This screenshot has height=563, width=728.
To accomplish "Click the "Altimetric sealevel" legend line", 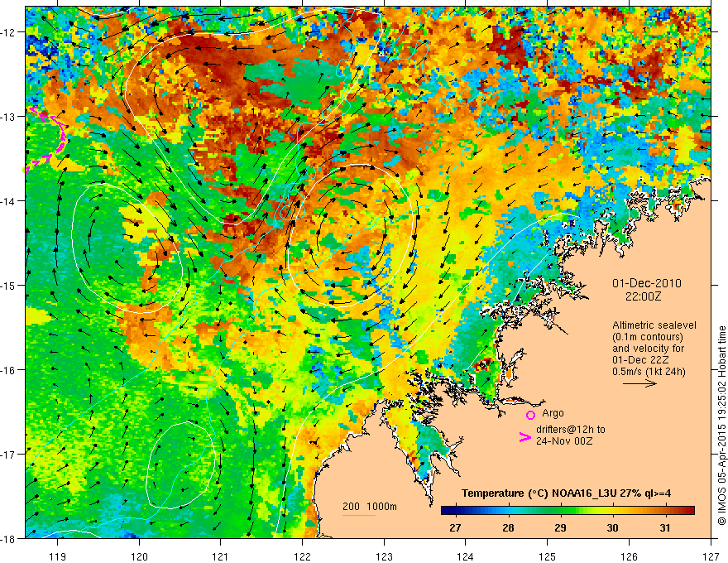I will [654, 325].
